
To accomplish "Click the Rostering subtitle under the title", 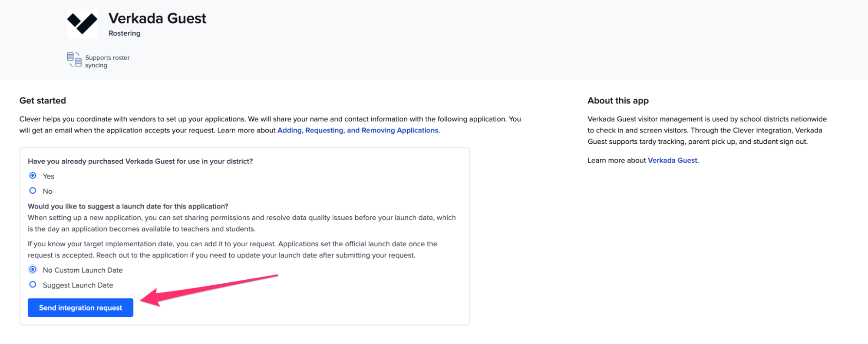I will click(x=124, y=33).
